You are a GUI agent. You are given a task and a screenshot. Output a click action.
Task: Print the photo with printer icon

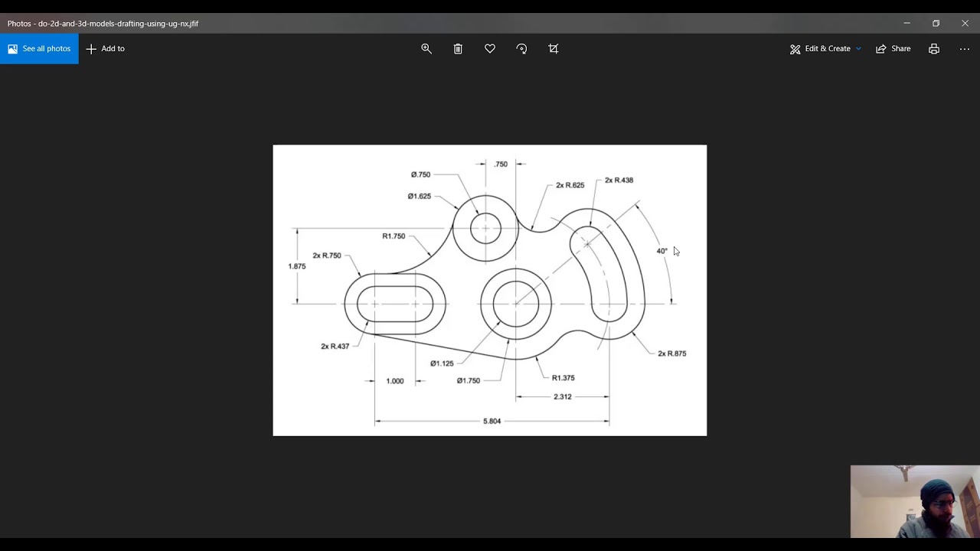(x=934, y=48)
